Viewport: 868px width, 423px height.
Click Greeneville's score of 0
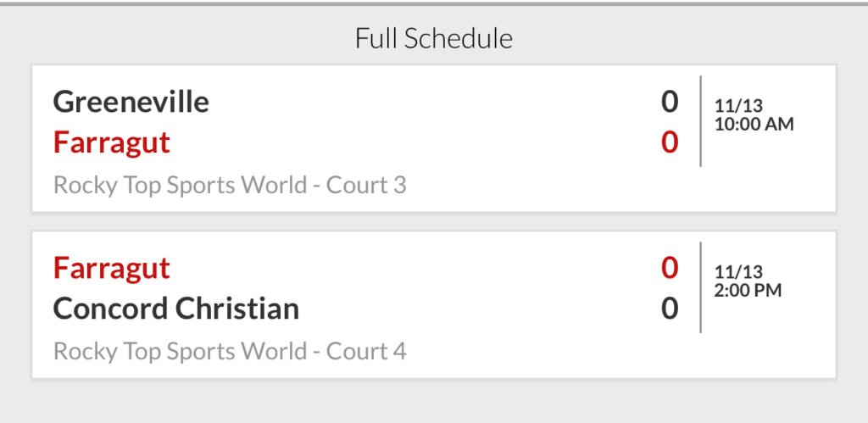coord(670,102)
